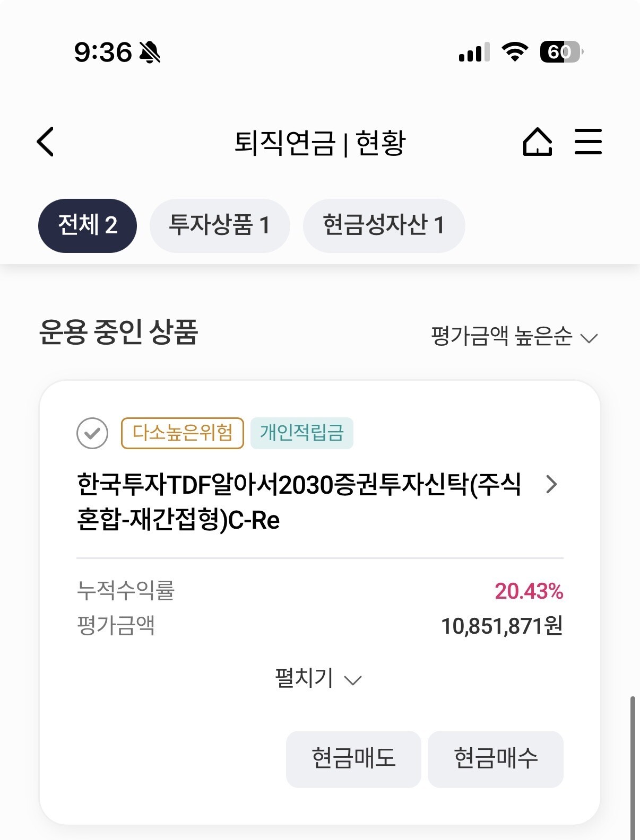Open the hamburger menu icon
Viewport: 640px width, 840px height.
pyautogui.click(x=588, y=142)
